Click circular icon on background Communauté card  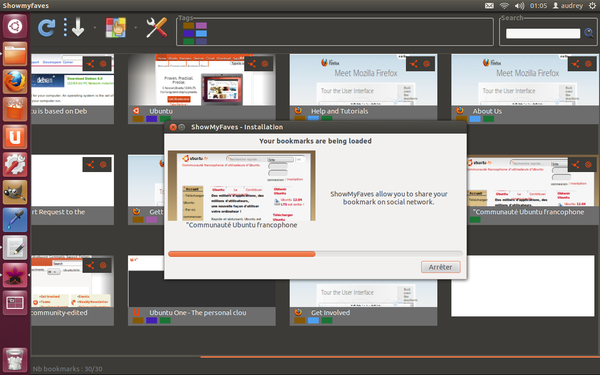[x=588, y=165]
